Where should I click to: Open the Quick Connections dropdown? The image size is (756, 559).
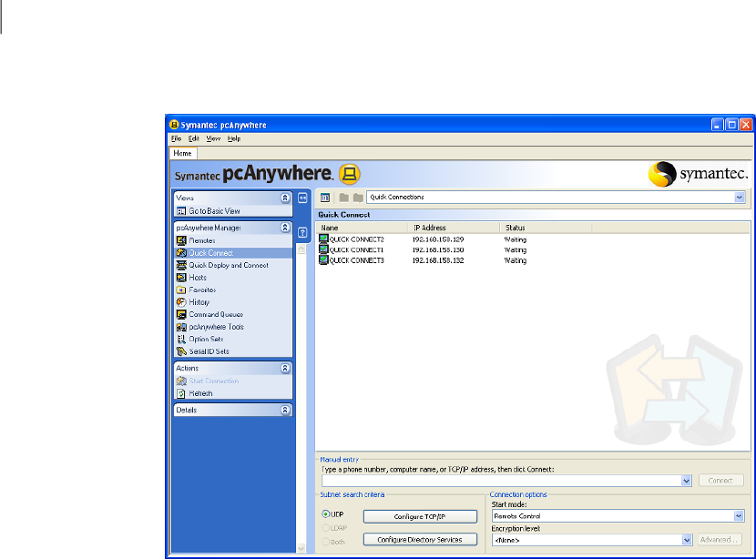(739, 197)
